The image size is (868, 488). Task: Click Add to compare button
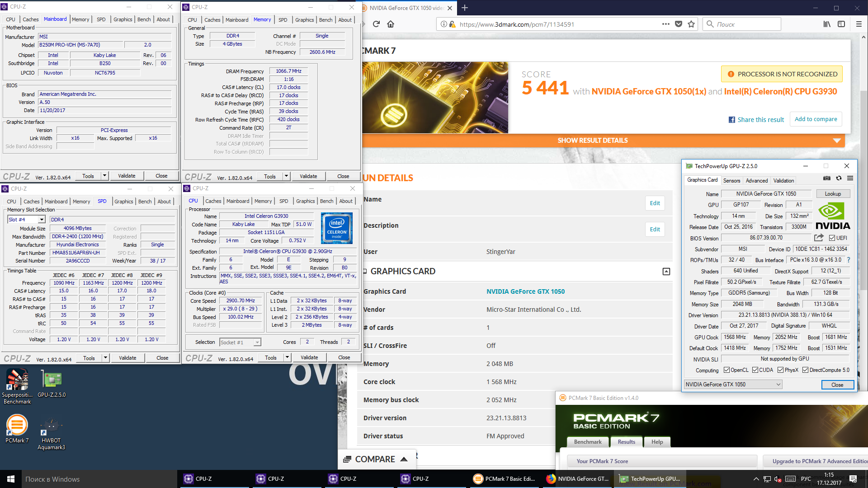point(816,119)
